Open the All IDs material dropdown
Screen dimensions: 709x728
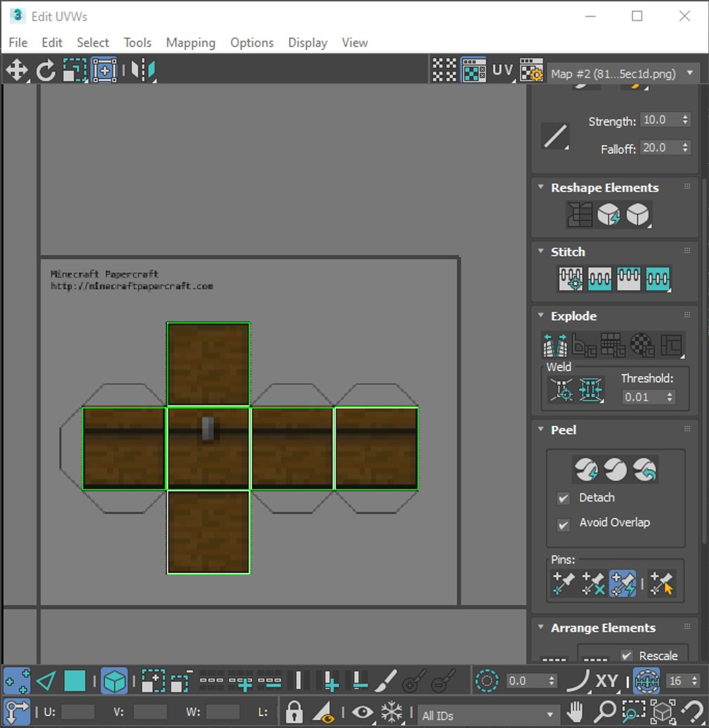487,715
